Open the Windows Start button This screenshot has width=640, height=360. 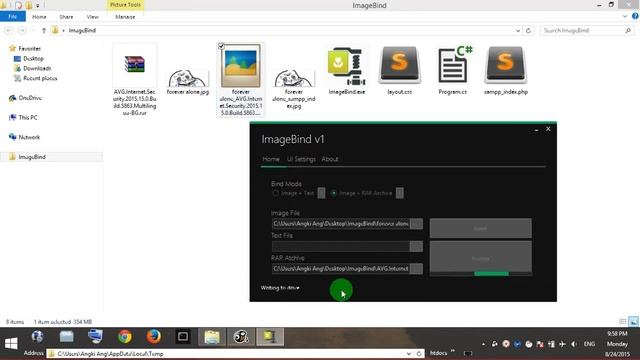click(11, 344)
